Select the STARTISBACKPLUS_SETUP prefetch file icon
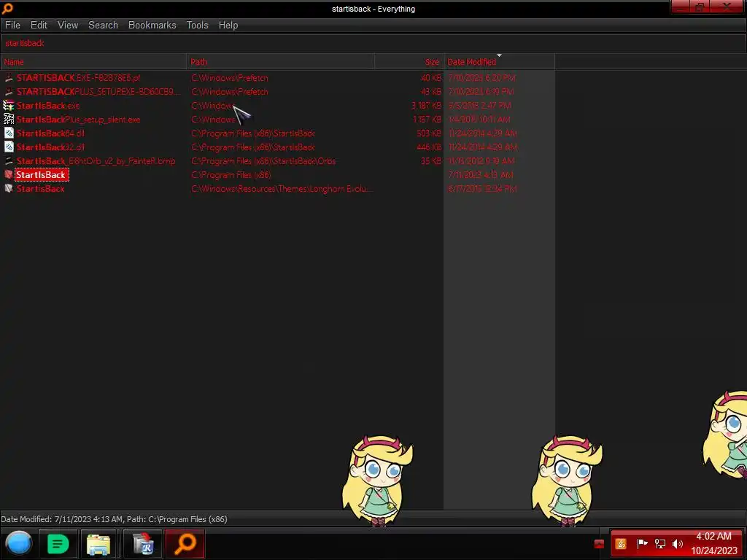Image resolution: width=747 pixels, height=560 pixels. click(x=9, y=91)
